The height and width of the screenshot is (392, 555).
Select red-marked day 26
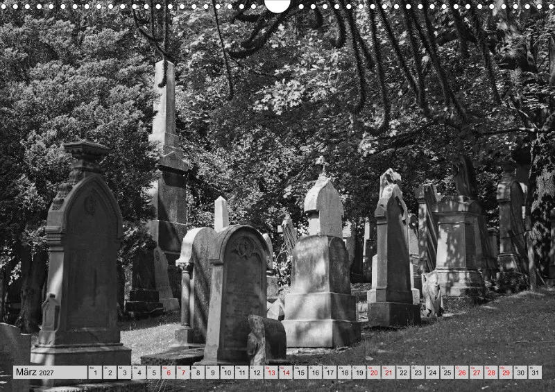(461, 373)
